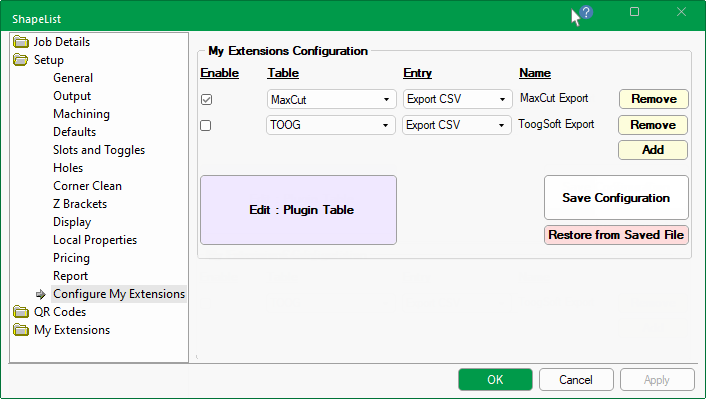Open Export CSV entry dropdown for TOOG
This screenshot has width=706, height=399.
coord(457,125)
